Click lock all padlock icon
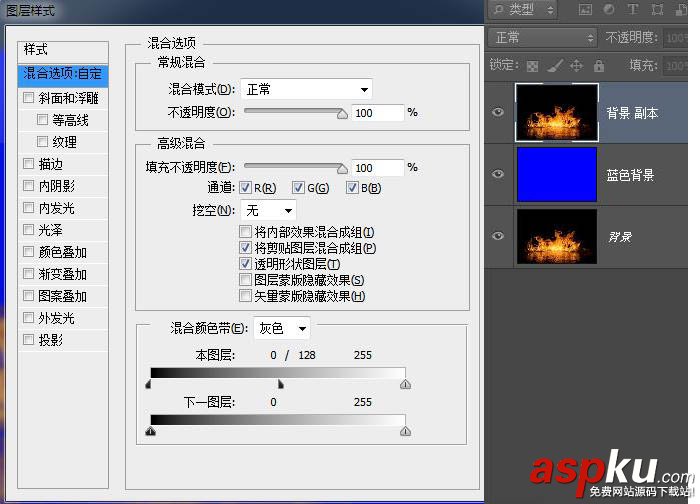 click(x=599, y=66)
